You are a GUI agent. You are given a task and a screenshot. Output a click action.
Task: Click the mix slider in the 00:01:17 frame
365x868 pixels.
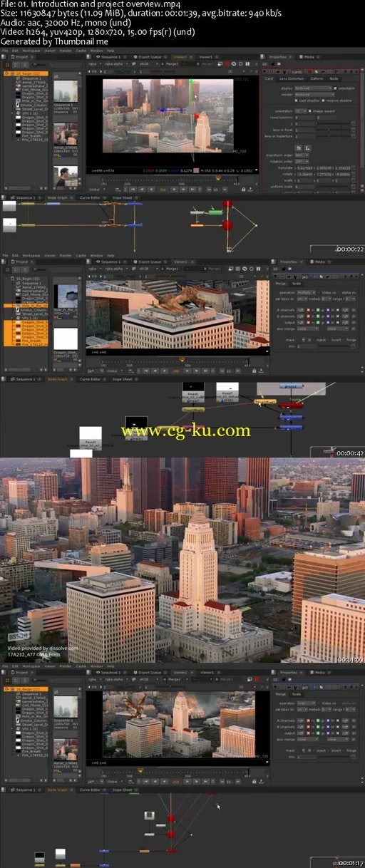coord(334,758)
